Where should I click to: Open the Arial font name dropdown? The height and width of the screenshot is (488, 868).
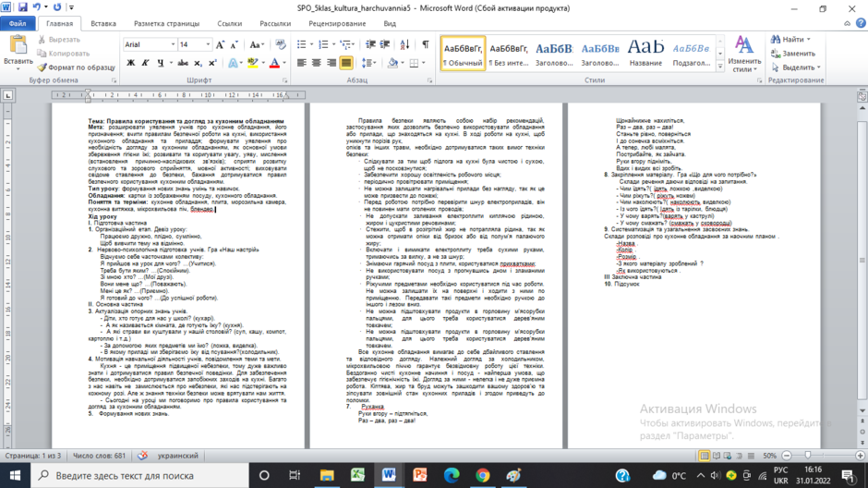point(174,45)
